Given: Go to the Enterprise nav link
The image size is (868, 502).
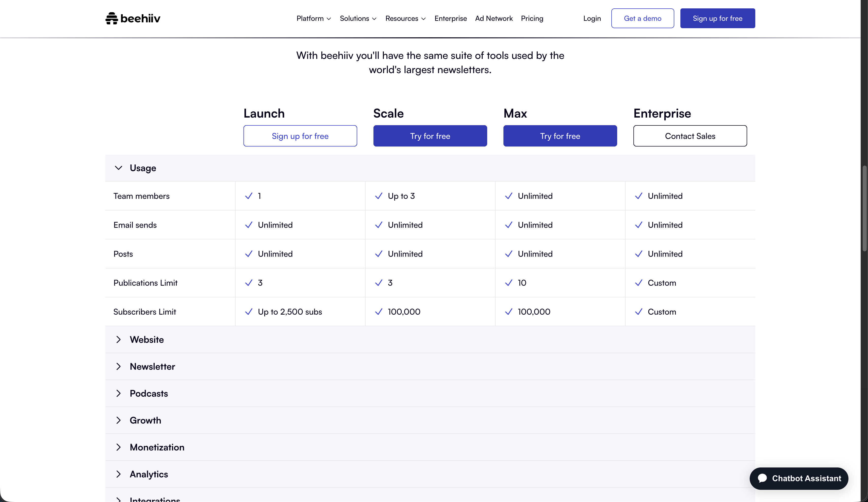Looking at the screenshot, I should click(451, 18).
